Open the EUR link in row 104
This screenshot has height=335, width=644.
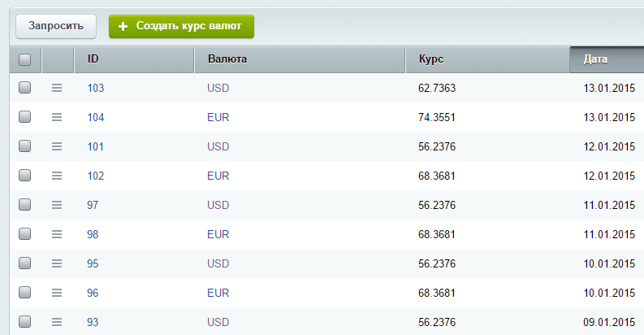tap(218, 117)
